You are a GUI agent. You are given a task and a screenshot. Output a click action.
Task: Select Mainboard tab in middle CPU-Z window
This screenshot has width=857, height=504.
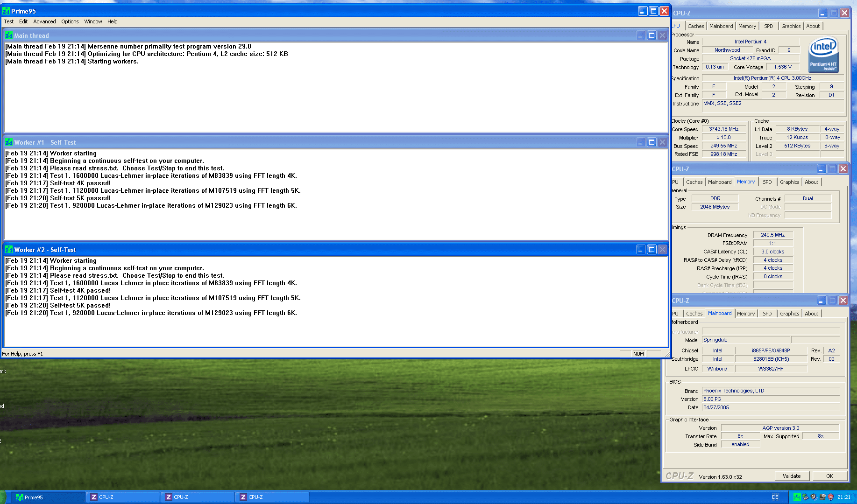(720, 182)
